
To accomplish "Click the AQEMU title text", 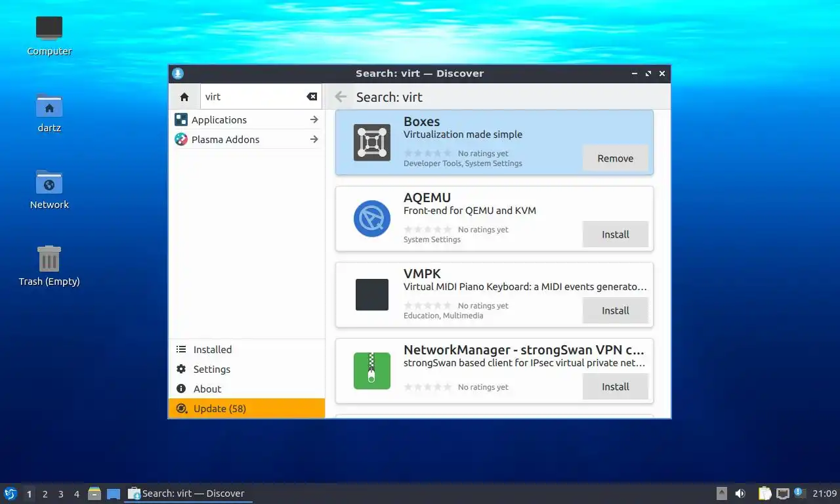I will 427,198.
